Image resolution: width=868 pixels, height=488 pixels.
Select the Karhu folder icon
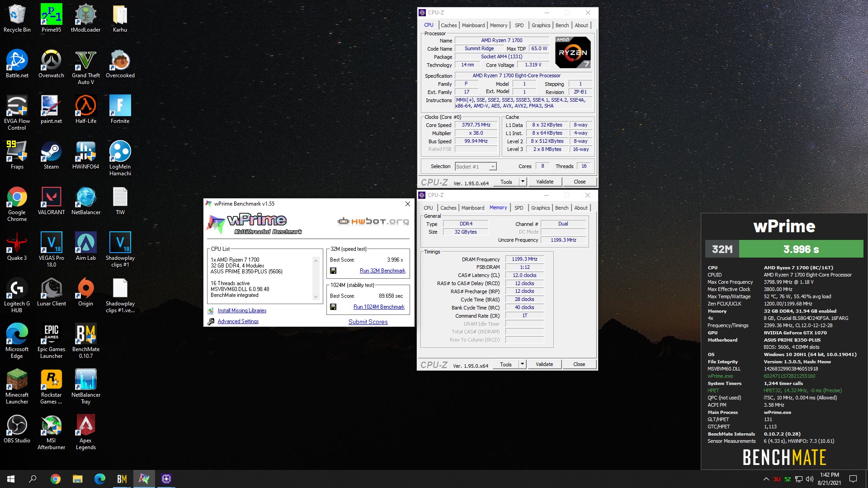click(120, 18)
